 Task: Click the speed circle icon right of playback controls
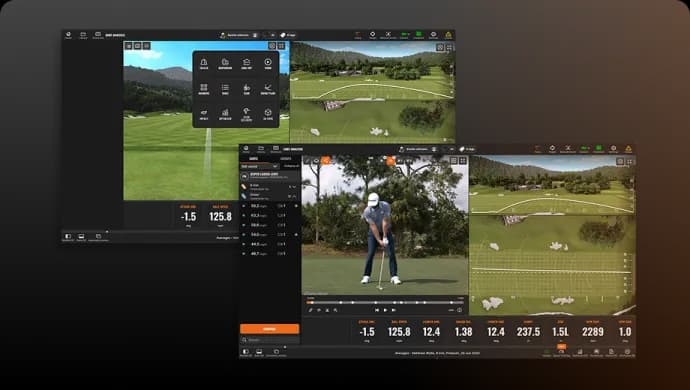point(459,310)
